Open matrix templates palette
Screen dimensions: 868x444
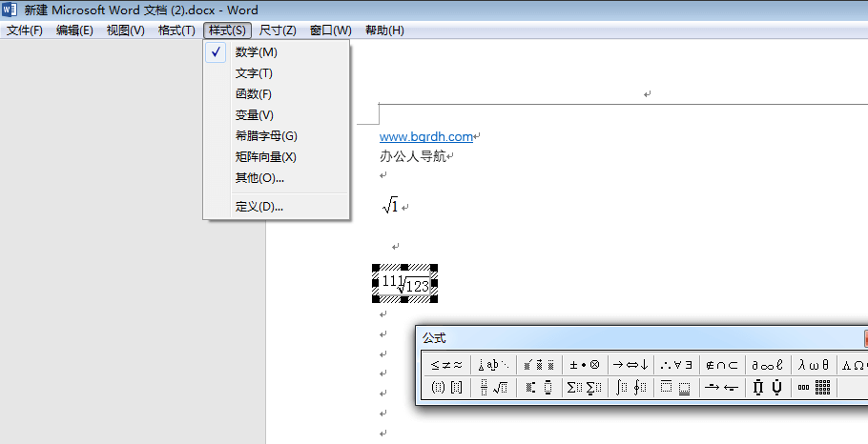(814, 388)
